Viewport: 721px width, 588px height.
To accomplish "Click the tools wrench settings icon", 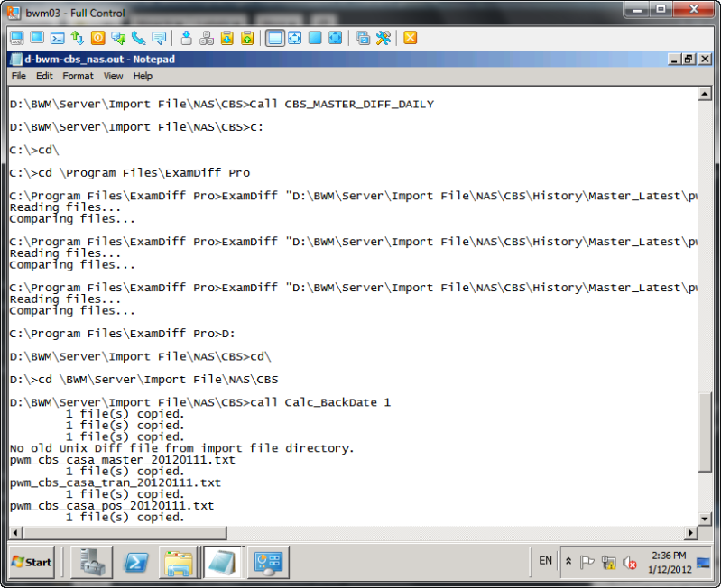I will coord(384,38).
